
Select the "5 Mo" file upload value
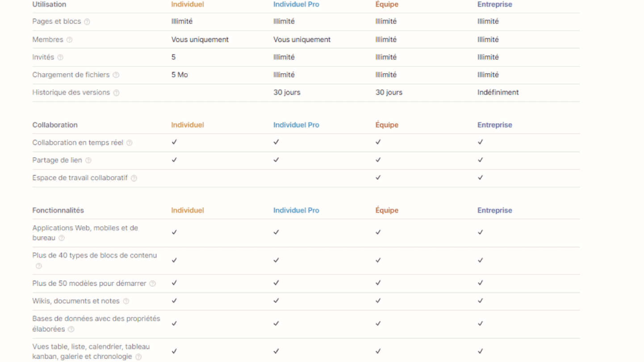180,75
